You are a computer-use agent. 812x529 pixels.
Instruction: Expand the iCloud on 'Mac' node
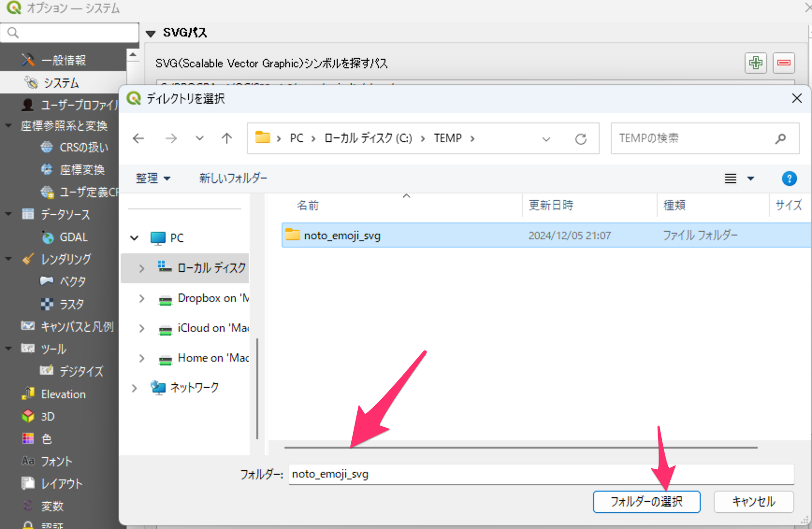(142, 328)
